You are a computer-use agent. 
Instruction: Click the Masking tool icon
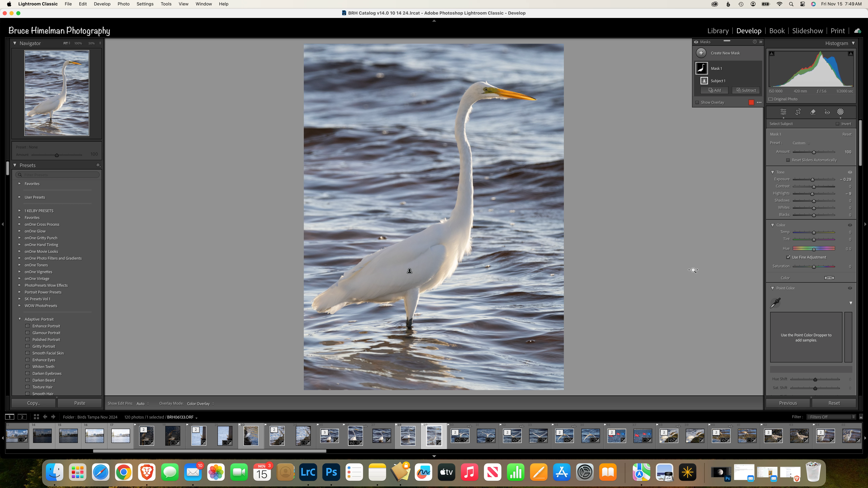click(x=840, y=112)
